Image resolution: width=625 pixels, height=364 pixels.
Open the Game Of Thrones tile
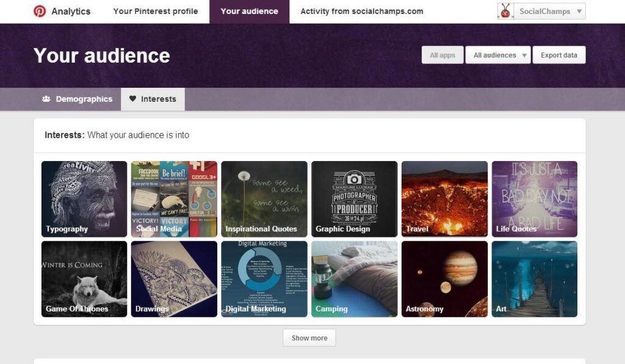coord(84,279)
